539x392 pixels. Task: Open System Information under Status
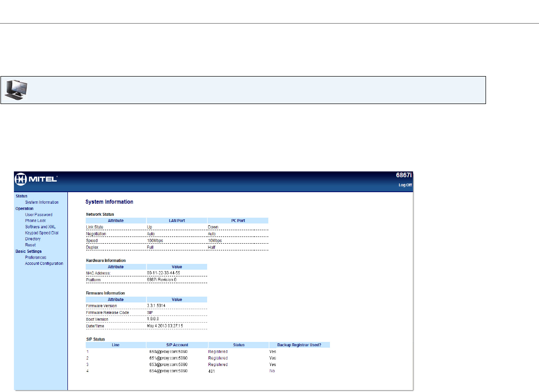42,202
